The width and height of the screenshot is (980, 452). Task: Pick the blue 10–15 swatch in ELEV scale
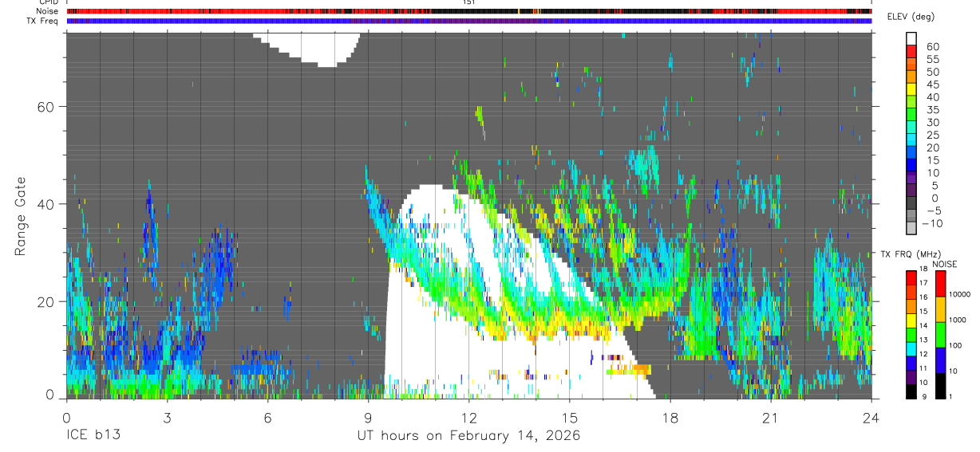911,166
